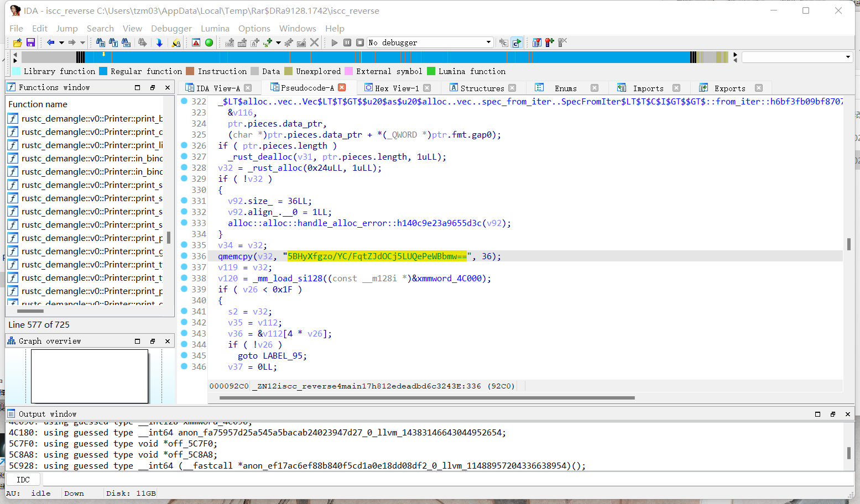Float the Functions window panel

click(153, 87)
